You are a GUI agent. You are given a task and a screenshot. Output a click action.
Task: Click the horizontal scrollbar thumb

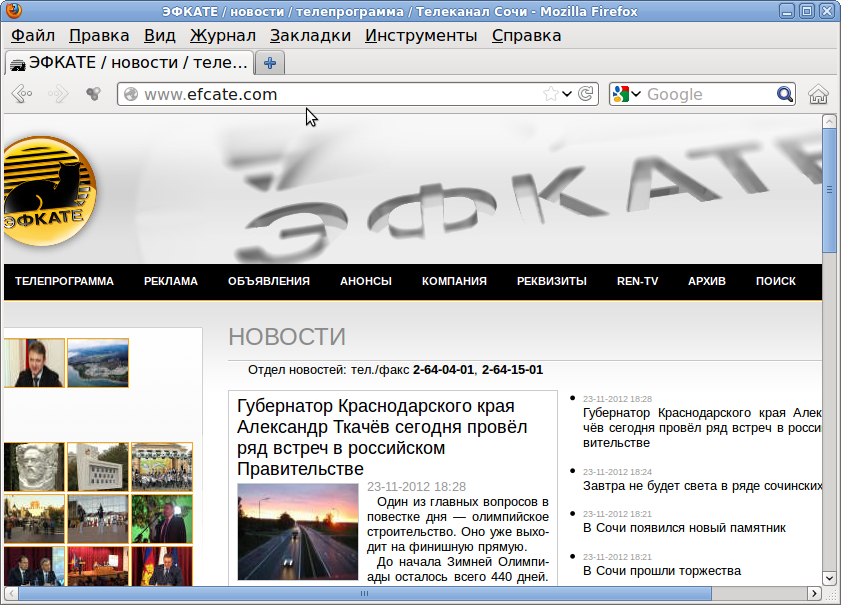364,594
